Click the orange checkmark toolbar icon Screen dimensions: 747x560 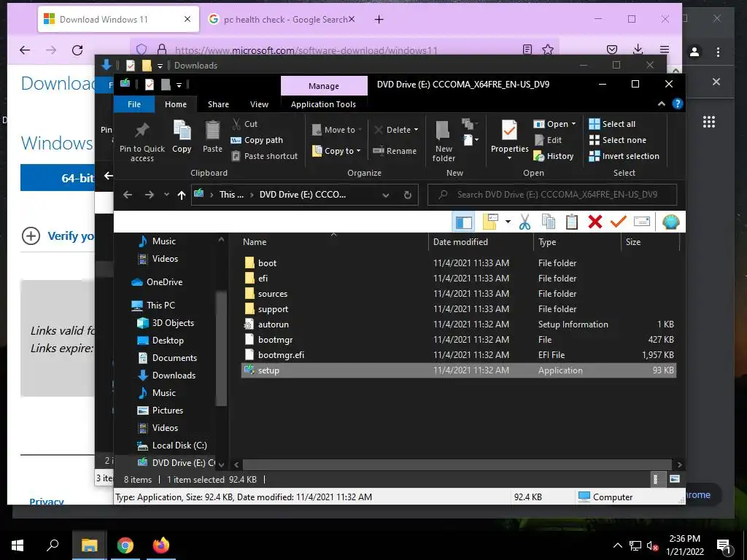619,222
